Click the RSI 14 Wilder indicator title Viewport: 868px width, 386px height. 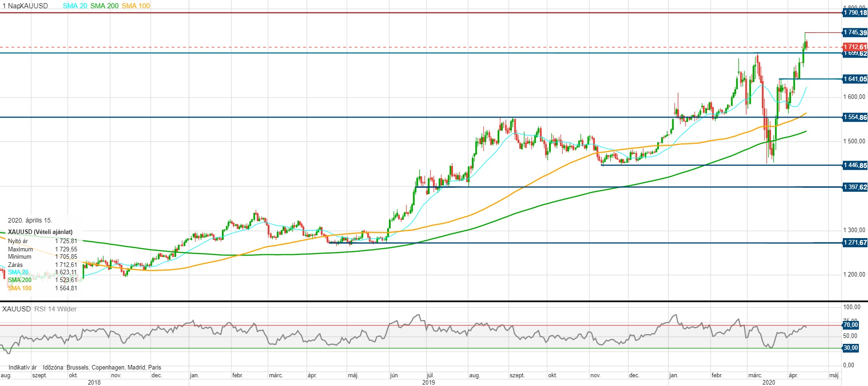[x=55, y=309]
